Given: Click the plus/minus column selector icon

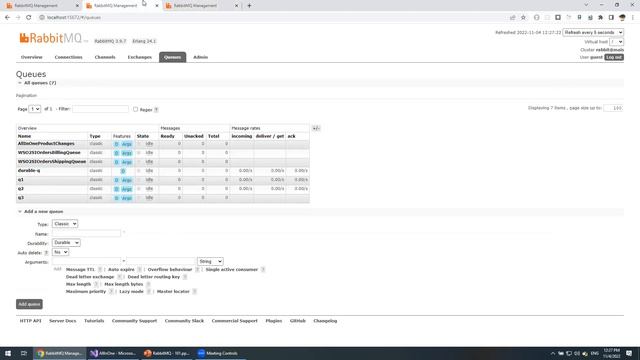Looking at the screenshot, I should coord(316,128).
